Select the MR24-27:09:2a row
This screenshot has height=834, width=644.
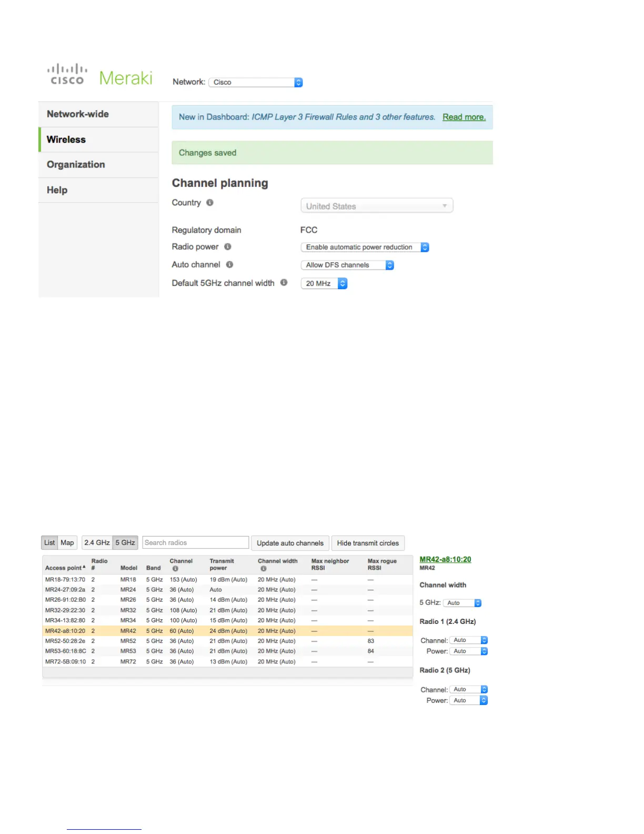(227, 590)
